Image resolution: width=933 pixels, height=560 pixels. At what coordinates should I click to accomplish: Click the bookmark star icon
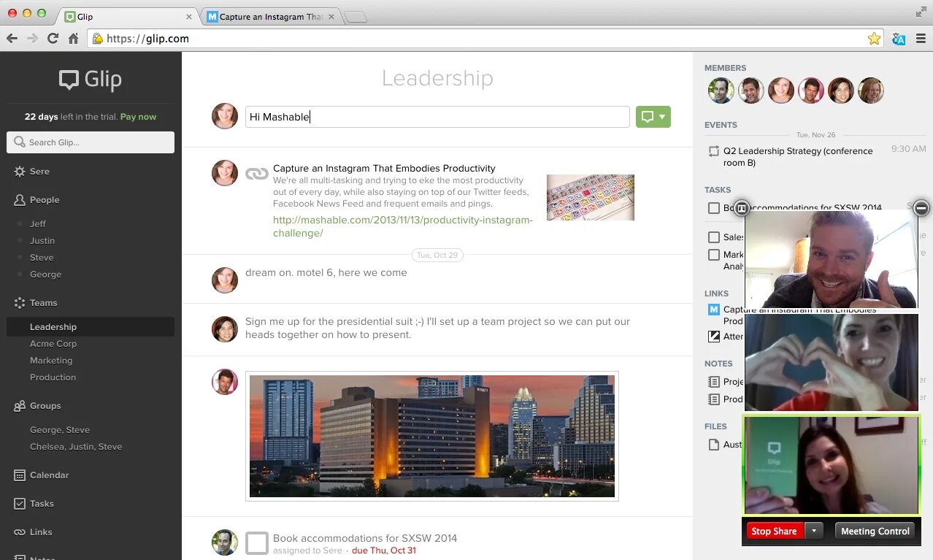pyautogui.click(x=874, y=39)
